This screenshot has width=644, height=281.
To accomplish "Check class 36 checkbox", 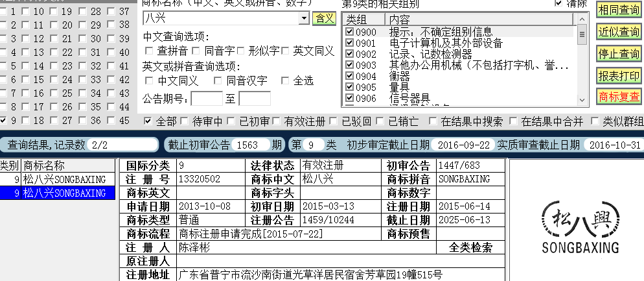I will (82, 121).
